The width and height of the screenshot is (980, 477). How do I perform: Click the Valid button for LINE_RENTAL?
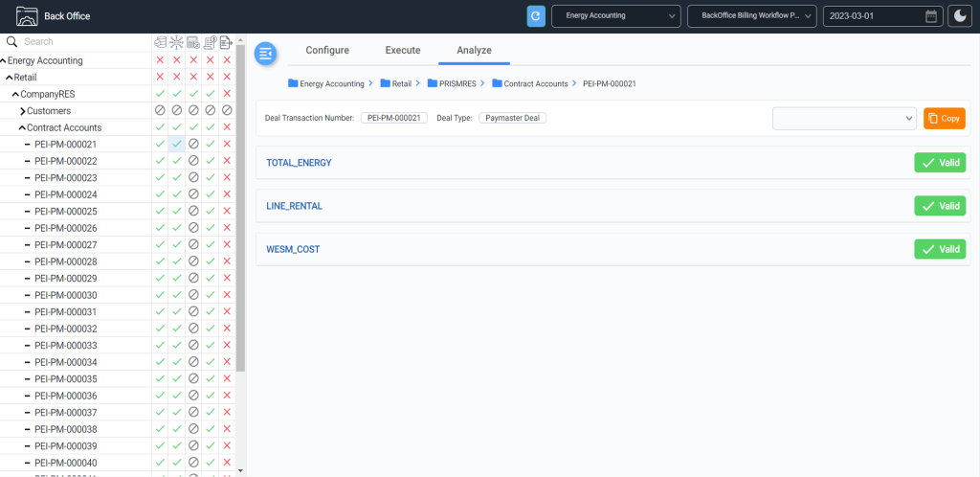click(940, 206)
